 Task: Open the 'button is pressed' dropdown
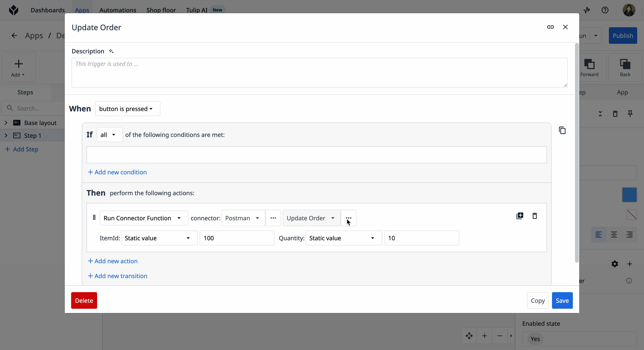128,109
